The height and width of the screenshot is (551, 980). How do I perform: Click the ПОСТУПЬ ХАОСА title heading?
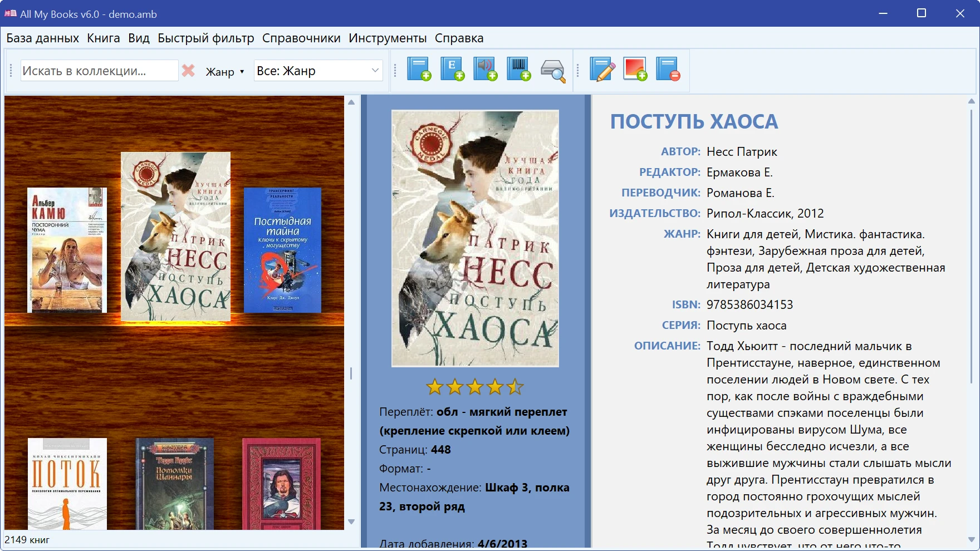pos(694,121)
